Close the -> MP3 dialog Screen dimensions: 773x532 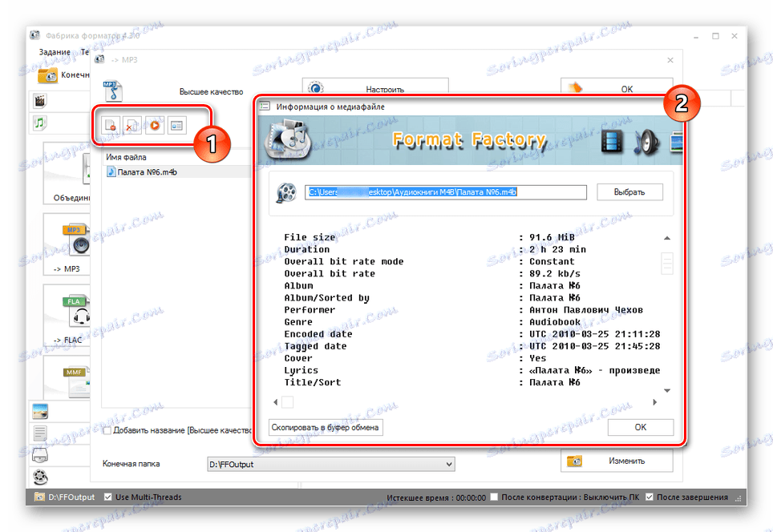[x=670, y=60]
